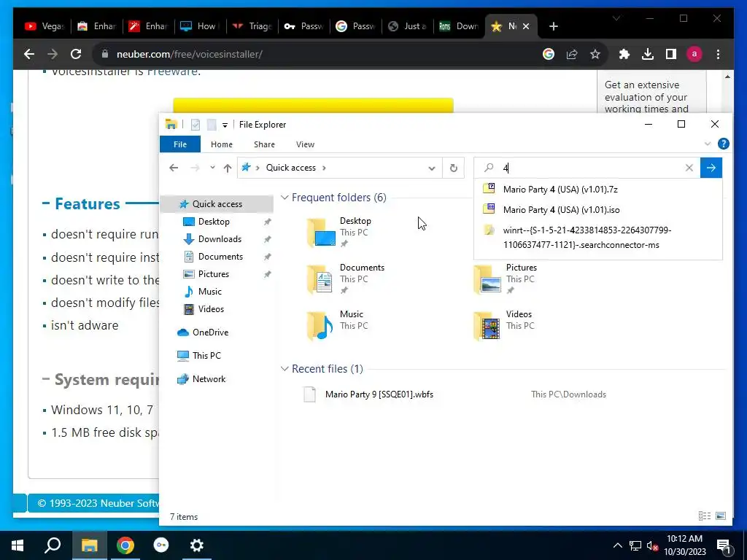Image resolution: width=747 pixels, height=560 pixels.
Task: Open Music in the navigation pane
Action: 209,292
